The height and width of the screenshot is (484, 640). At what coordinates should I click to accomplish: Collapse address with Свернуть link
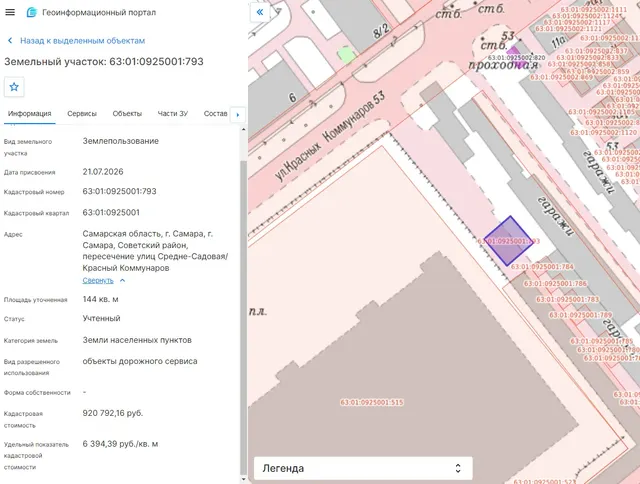coord(98,280)
